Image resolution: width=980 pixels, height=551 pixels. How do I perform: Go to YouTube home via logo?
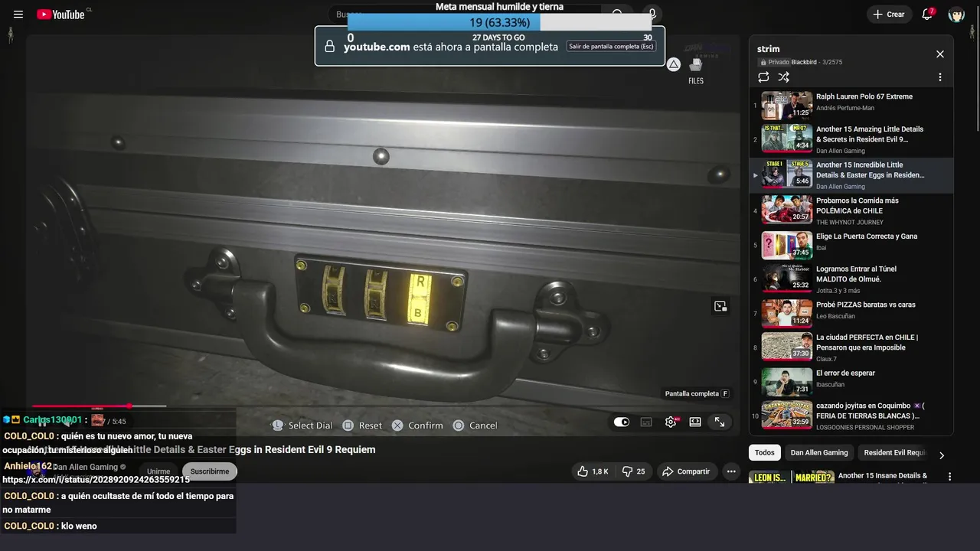tap(60, 15)
